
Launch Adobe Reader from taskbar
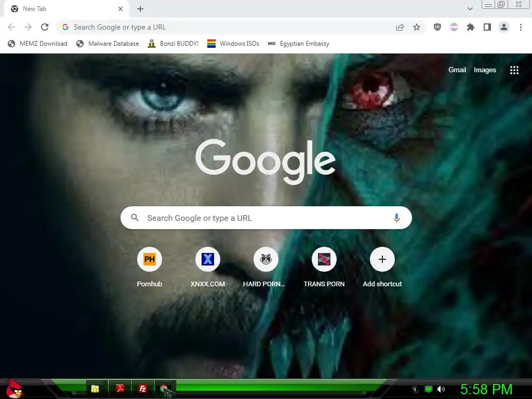coord(120,389)
